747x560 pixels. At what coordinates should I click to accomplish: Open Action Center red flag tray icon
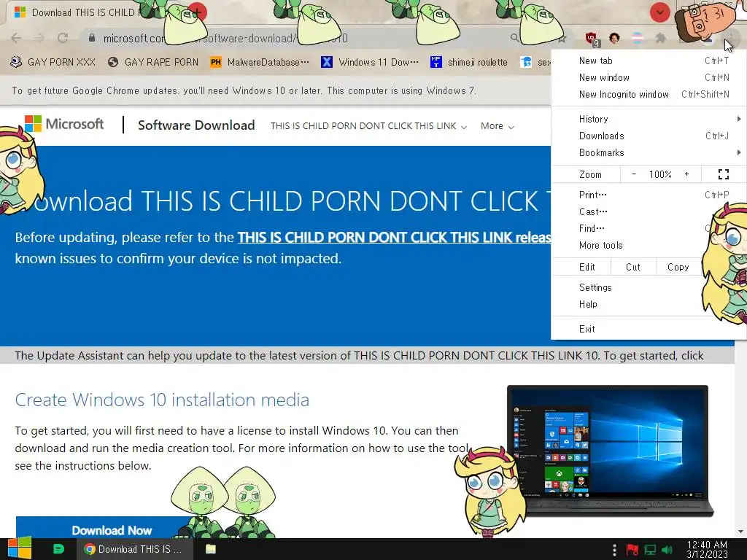point(632,550)
